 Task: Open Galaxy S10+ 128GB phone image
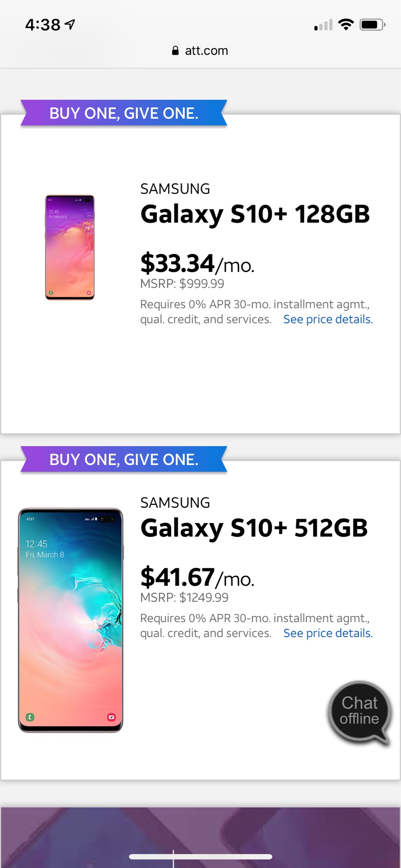tap(70, 247)
